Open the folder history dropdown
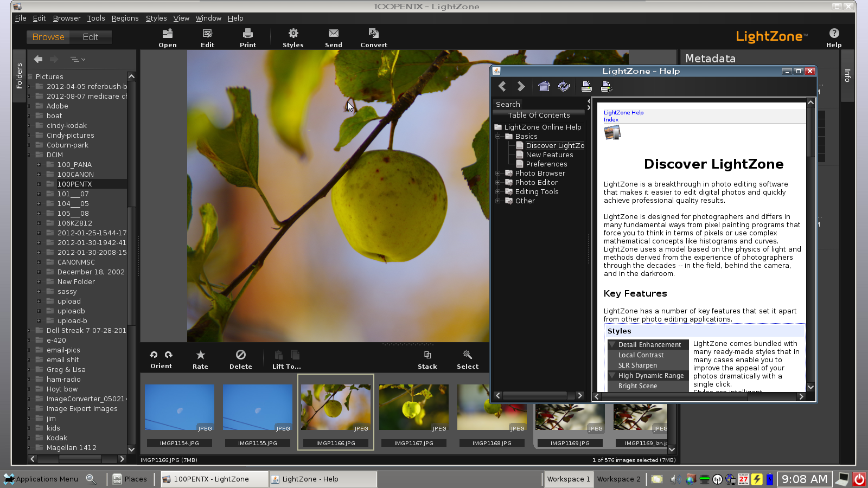 [78, 59]
